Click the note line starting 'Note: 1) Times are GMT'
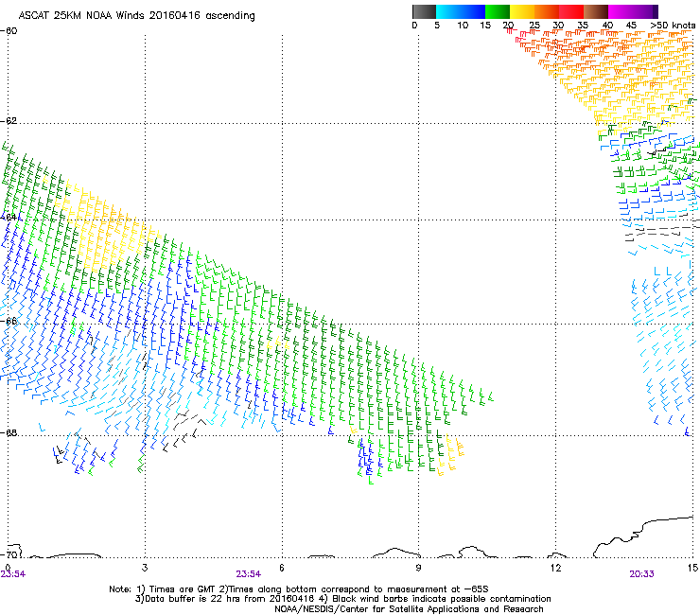 click(299, 589)
